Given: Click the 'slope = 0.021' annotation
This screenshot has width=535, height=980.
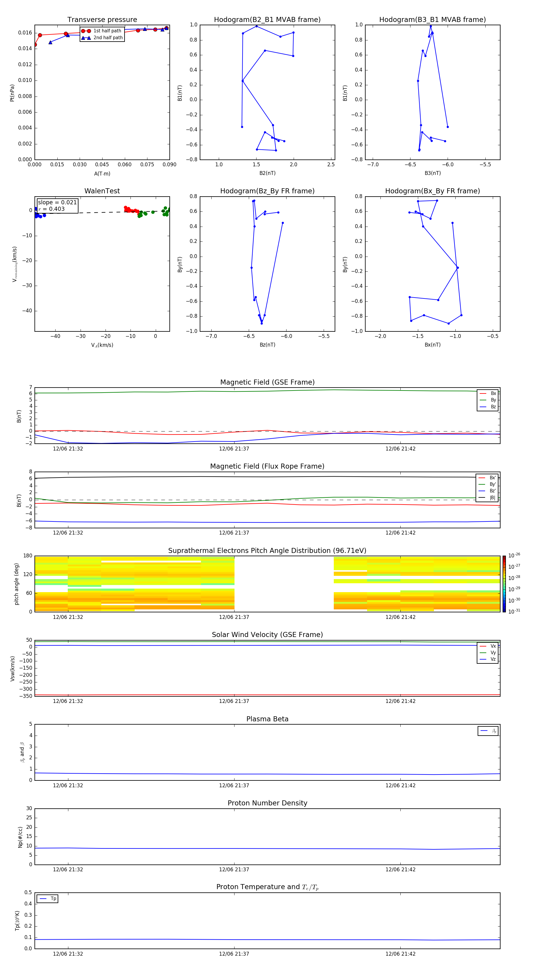Looking at the screenshot, I should pyautogui.click(x=57, y=203).
